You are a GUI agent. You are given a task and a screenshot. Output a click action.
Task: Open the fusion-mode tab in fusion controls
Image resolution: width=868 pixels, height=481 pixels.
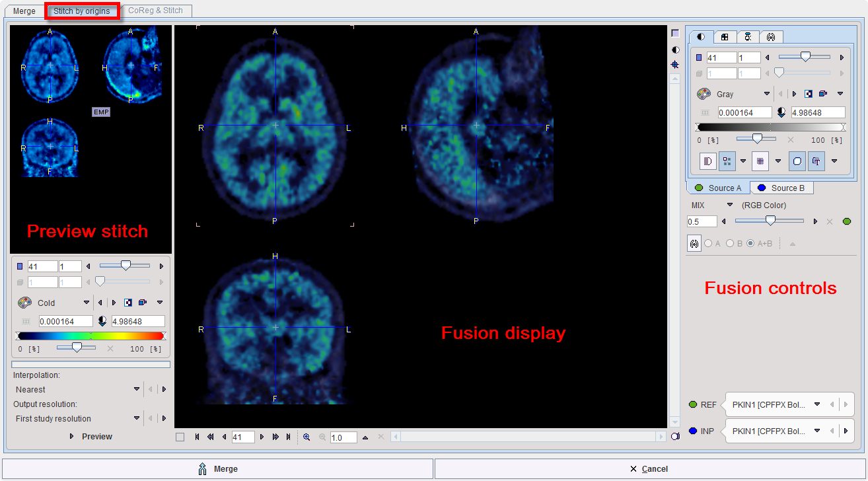771,37
